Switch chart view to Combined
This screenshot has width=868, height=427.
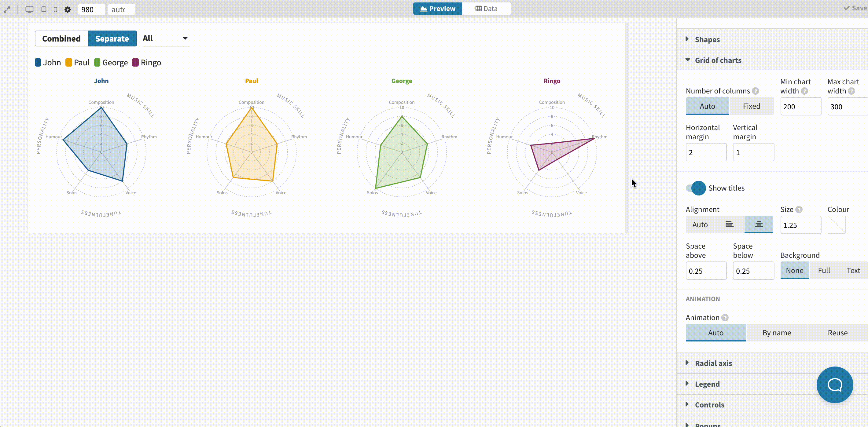(61, 39)
